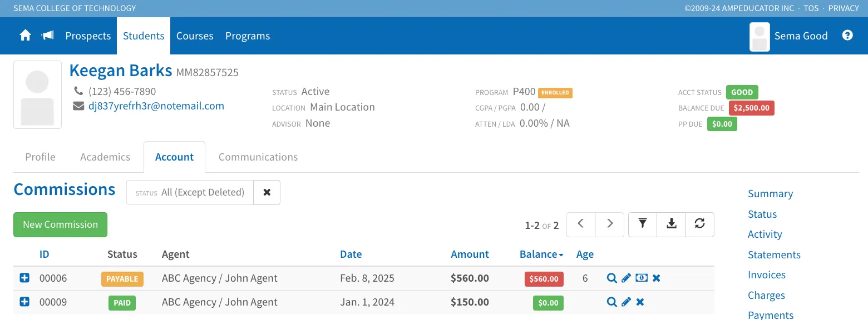Image resolution: width=868 pixels, height=320 pixels.
Task: Delete commission 00009 with X icon
Action: click(640, 302)
